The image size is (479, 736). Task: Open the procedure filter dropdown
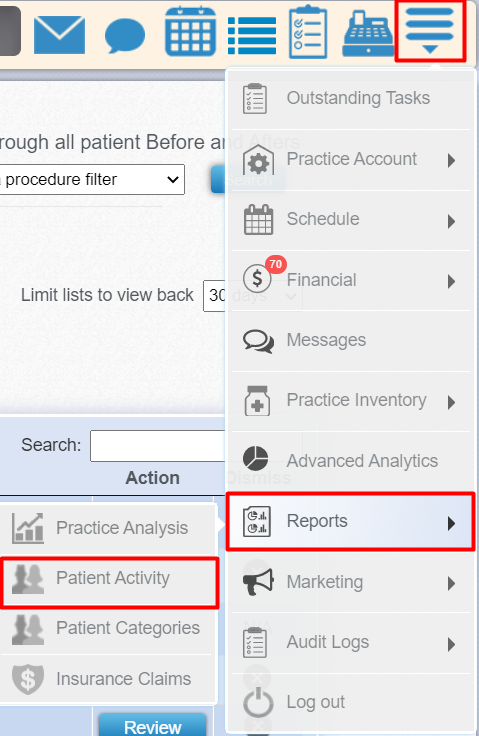[92, 179]
